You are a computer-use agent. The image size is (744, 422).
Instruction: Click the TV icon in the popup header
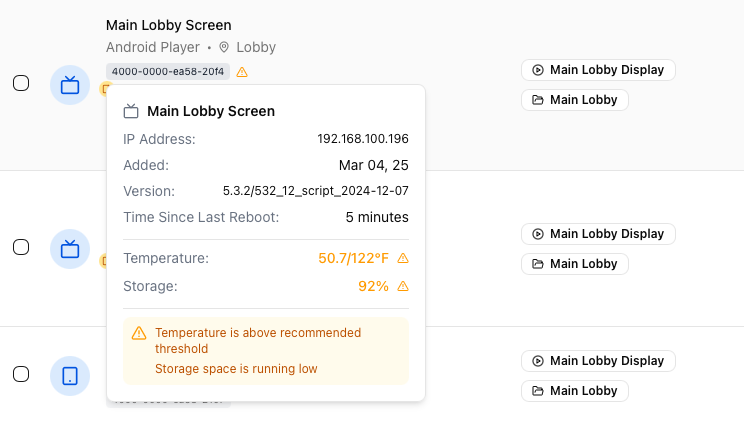point(131,111)
